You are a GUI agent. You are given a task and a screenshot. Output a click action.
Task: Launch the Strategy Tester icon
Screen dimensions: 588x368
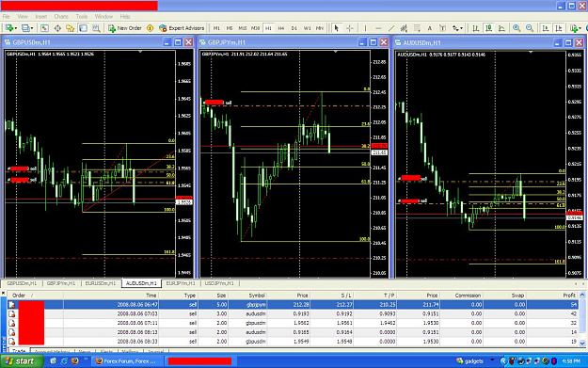point(96,28)
